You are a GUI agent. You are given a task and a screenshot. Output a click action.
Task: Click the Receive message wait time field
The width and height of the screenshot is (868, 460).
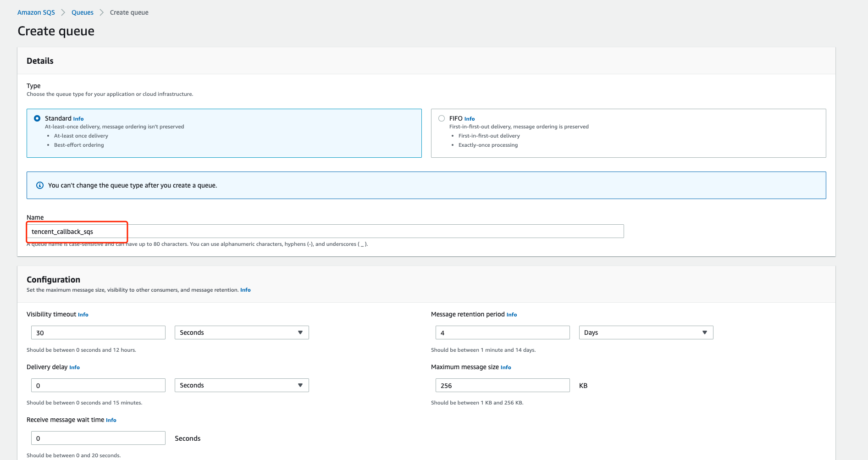pos(98,438)
